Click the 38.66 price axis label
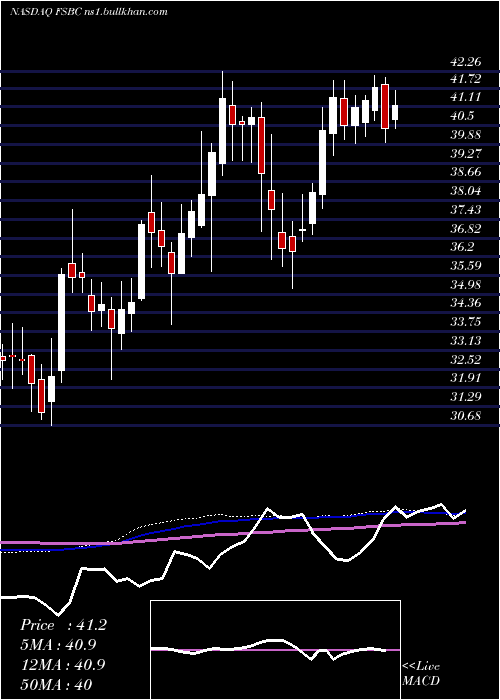500x700 pixels. pos(466,172)
